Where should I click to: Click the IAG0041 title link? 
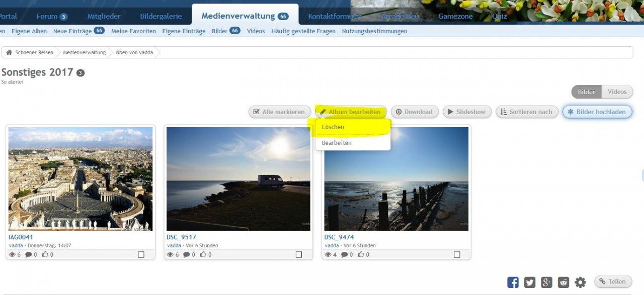coord(21,237)
